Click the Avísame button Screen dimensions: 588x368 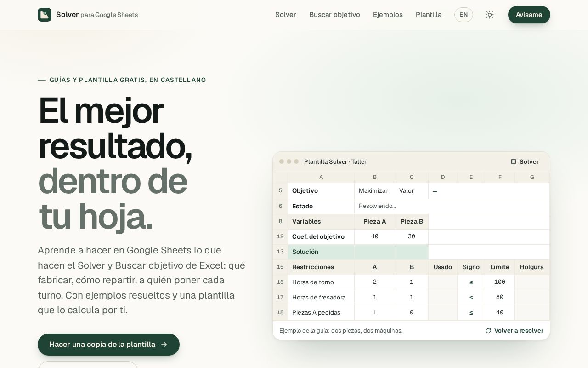click(x=529, y=15)
